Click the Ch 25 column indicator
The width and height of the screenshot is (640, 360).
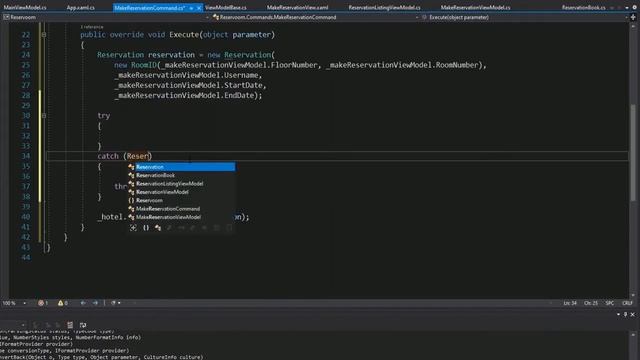591,303
